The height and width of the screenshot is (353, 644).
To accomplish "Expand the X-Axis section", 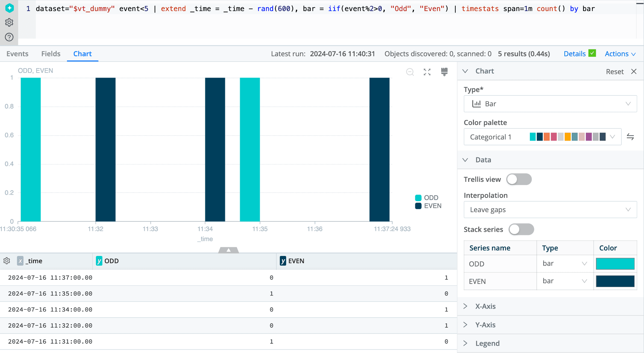I will click(x=485, y=306).
